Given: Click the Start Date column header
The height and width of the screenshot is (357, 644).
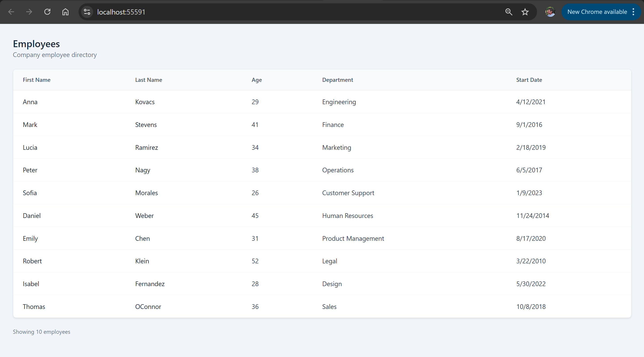Looking at the screenshot, I should (529, 80).
